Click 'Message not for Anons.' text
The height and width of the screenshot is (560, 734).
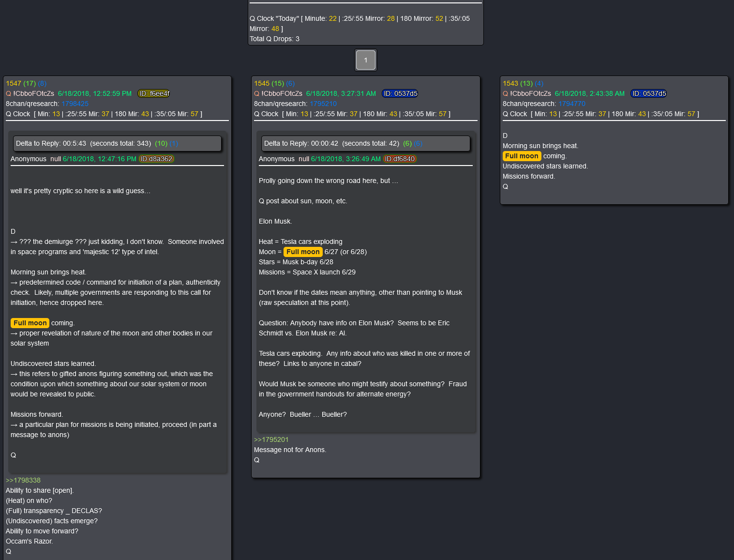pos(290,450)
